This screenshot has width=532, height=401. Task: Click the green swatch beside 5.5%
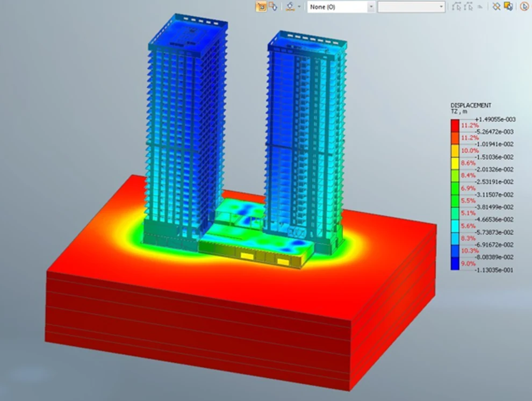pyautogui.click(x=455, y=201)
